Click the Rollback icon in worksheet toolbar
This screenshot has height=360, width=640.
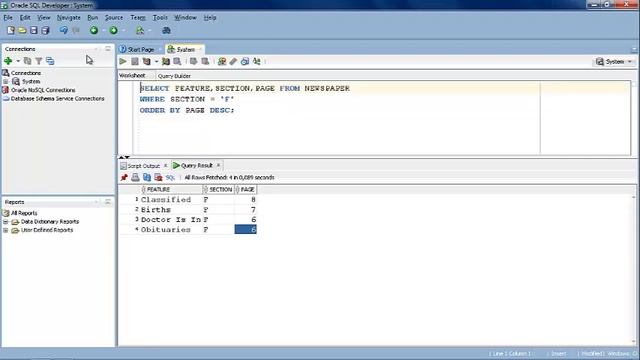205,62
